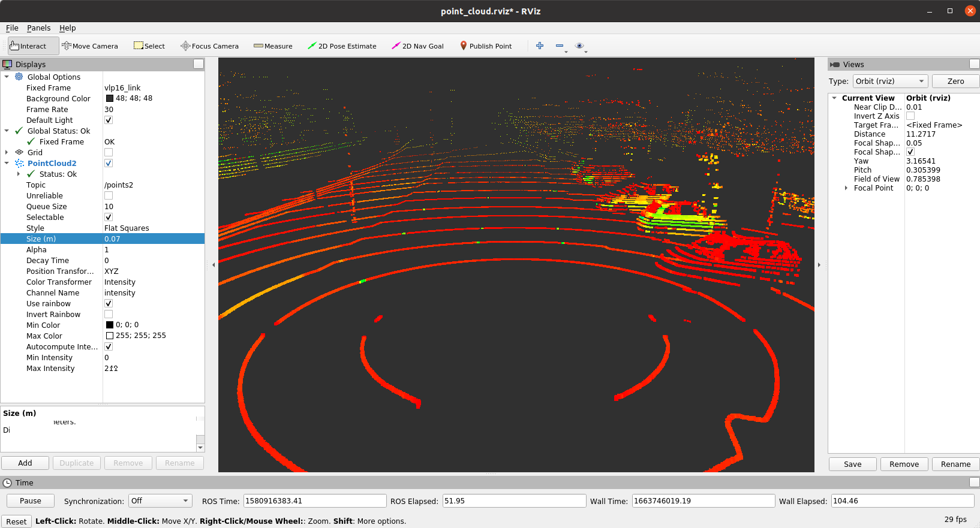Select the Interact tool
The image size is (980, 528).
click(x=33, y=46)
